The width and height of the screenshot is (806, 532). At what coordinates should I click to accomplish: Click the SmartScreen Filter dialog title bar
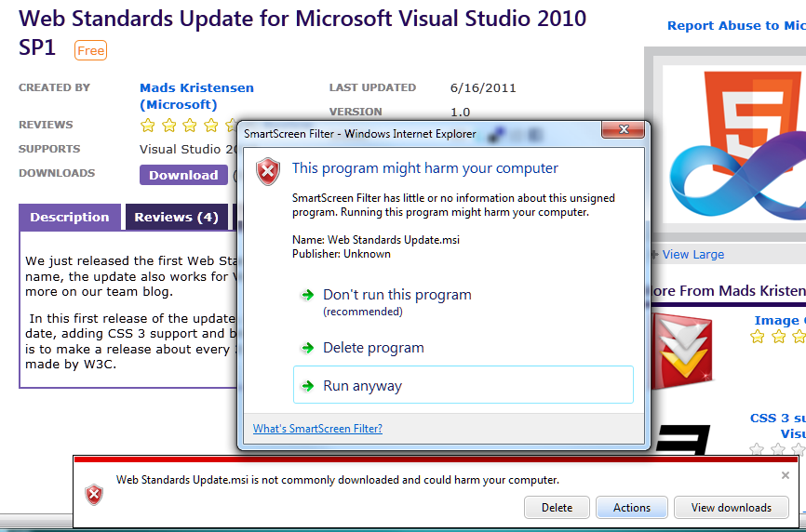click(421, 134)
